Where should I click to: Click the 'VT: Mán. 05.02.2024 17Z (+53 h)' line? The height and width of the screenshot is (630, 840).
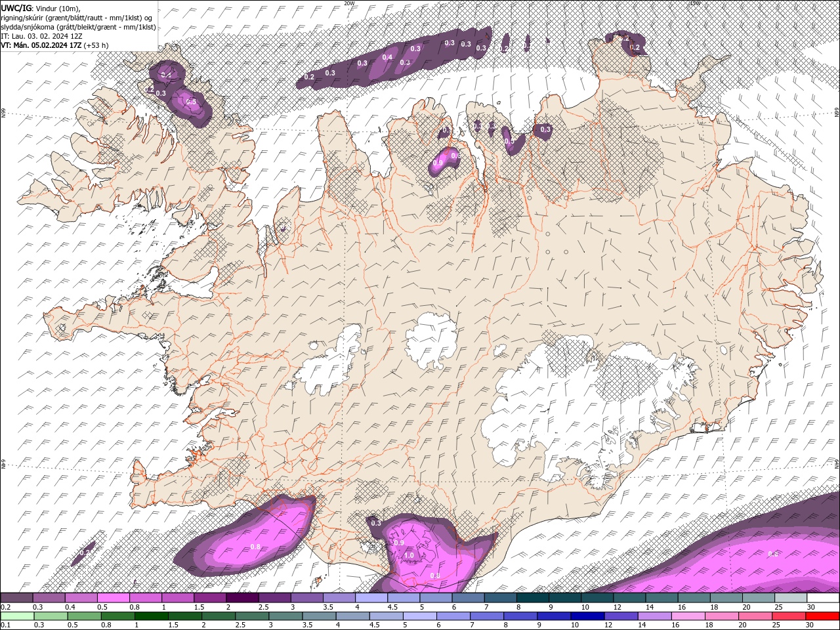click(x=55, y=45)
